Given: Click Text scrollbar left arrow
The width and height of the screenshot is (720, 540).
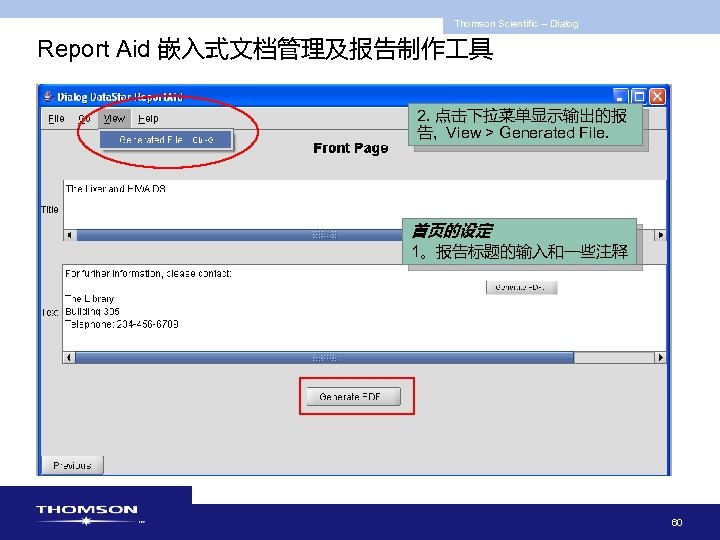Looking at the screenshot, I should pos(69,357).
